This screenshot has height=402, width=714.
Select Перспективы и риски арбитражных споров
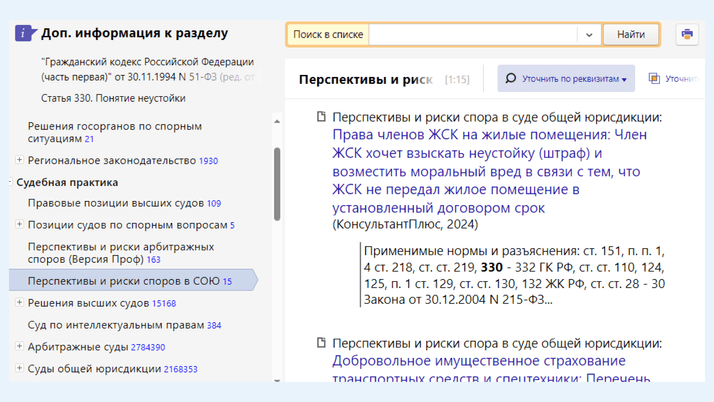coord(121,253)
